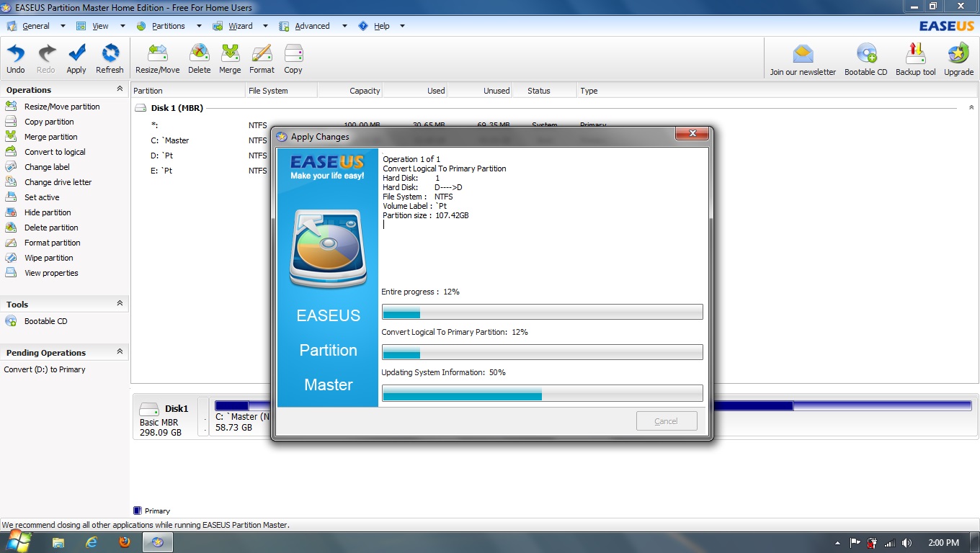This screenshot has height=553, width=980.
Task: Open the Wizard menu dropdown arrow
Action: (x=265, y=26)
